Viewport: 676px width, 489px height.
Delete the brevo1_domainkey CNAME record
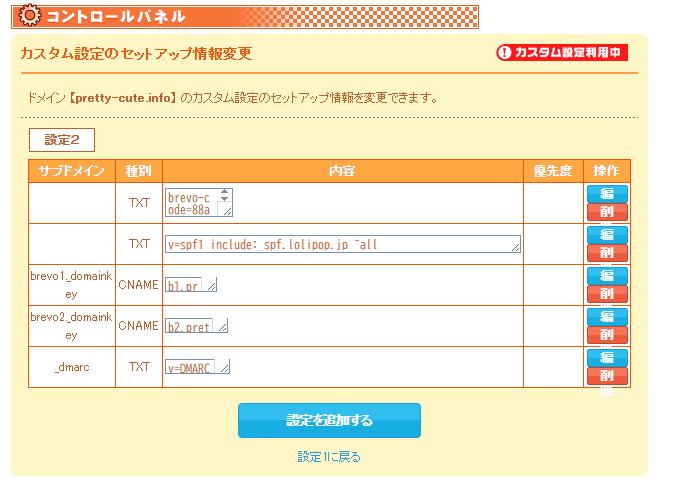click(607, 294)
